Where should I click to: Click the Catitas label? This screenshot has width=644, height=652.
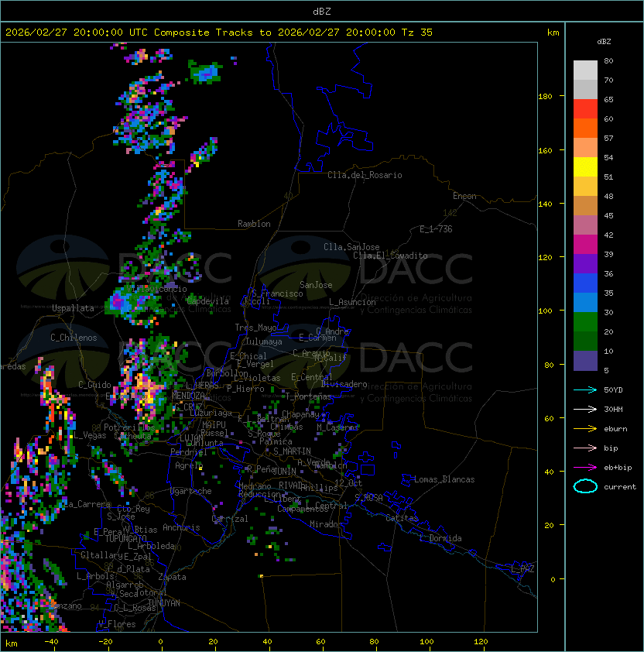tap(402, 518)
